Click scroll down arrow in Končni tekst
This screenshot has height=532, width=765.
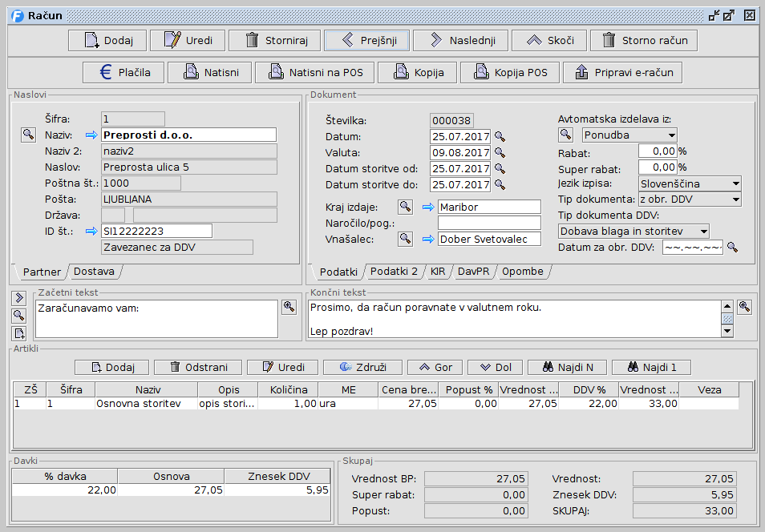[727, 331]
